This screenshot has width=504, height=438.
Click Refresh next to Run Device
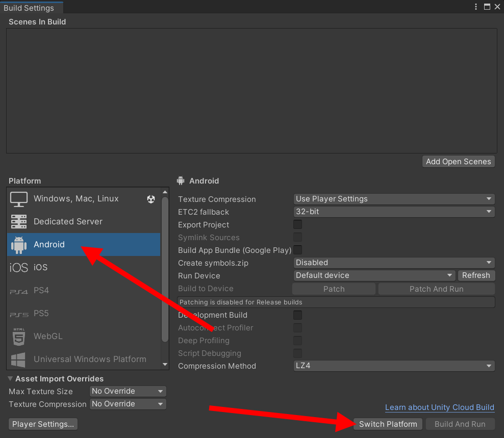[476, 275]
